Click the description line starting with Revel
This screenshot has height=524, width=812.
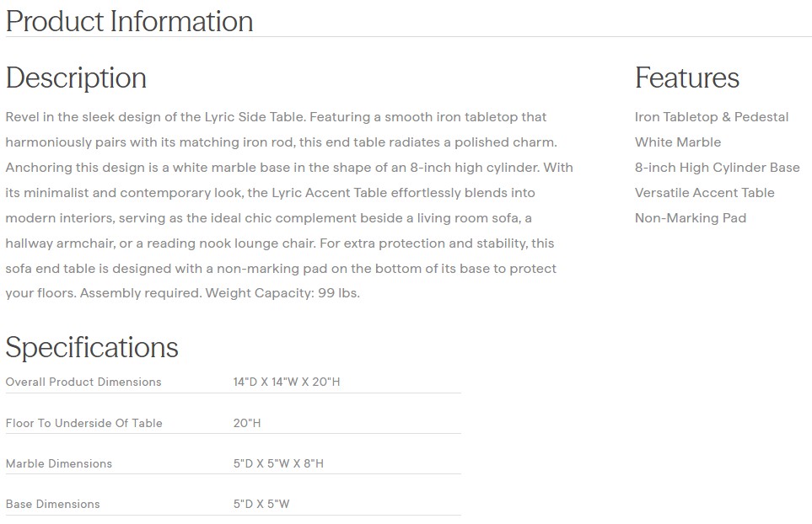(x=276, y=117)
